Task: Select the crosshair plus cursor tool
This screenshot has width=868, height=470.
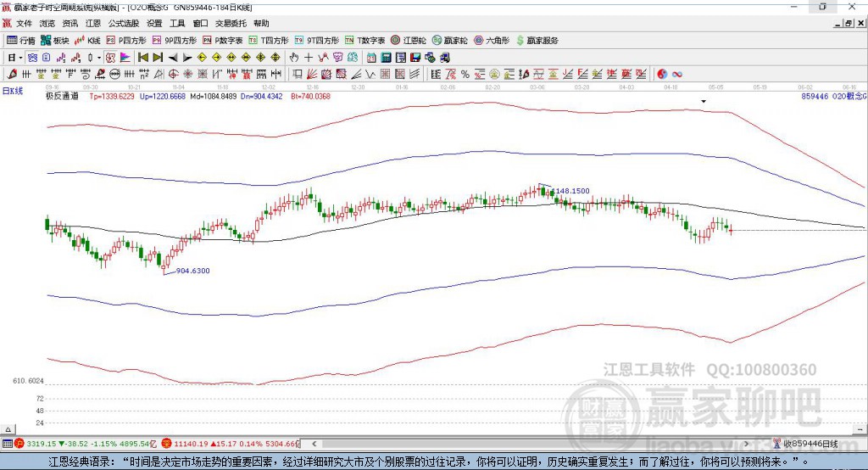Action: coord(309,58)
